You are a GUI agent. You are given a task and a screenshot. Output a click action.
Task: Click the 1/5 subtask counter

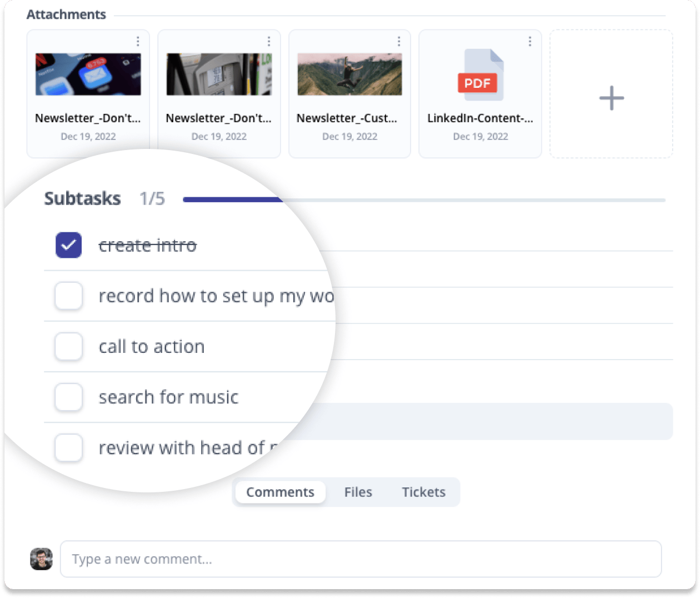pyautogui.click(x=152, y=198)
